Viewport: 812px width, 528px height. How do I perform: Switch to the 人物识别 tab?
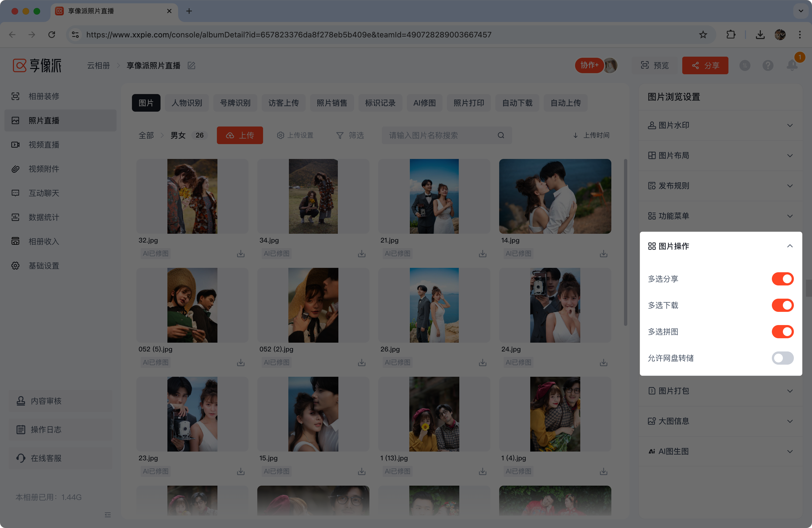point(187,103)
